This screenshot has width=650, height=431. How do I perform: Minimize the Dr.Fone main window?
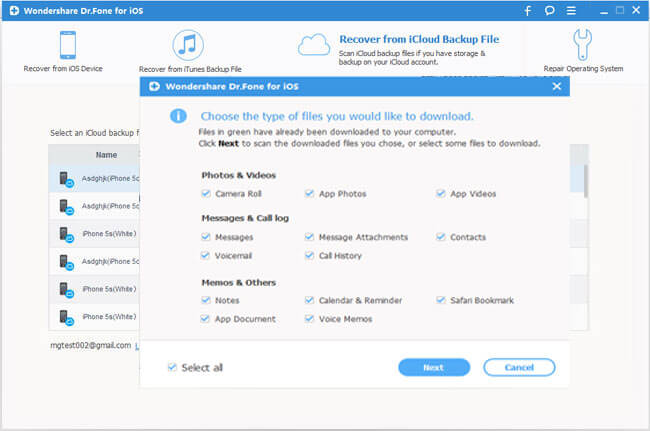coord(604,11)
